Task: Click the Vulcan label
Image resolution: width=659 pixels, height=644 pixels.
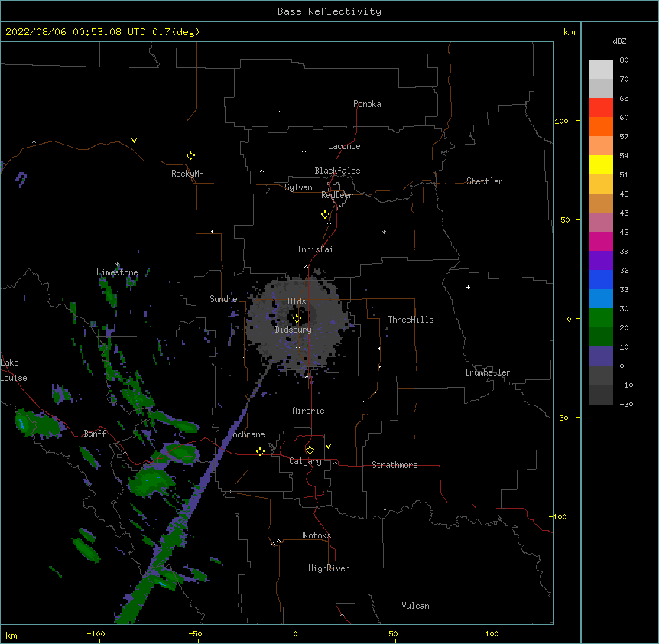Action: [415, 606]
